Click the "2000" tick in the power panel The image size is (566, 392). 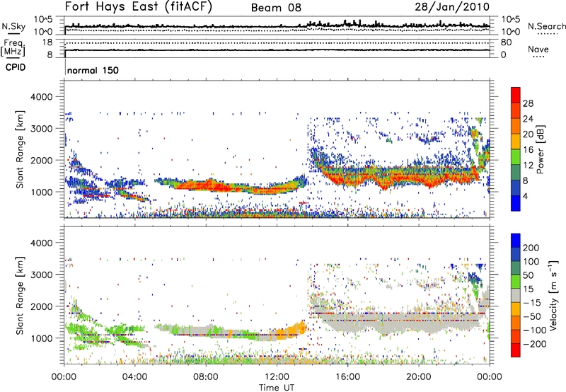(41, 160)
